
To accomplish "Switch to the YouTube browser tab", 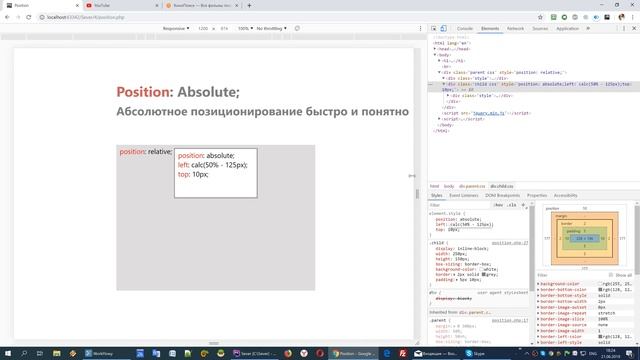I will tap(122, 6).
